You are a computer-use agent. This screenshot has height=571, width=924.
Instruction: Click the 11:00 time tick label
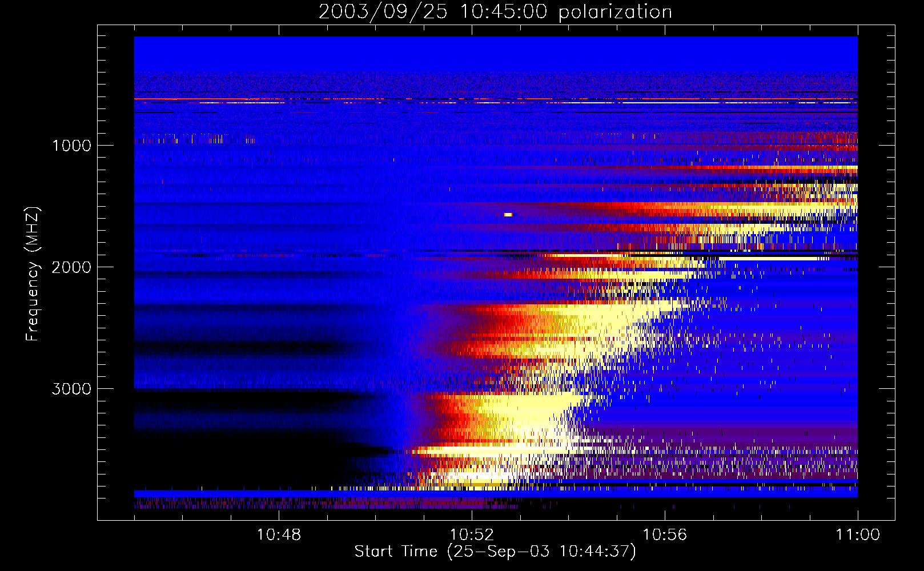[858, 535]
